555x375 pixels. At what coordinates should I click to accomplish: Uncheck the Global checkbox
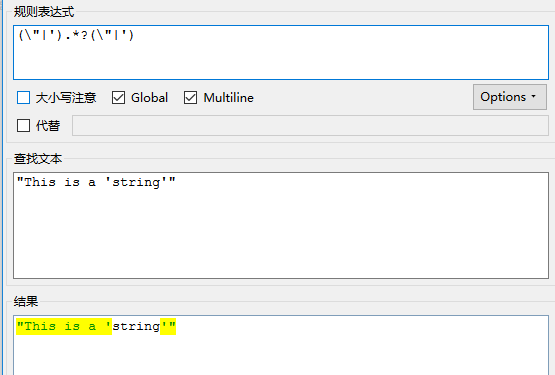tap(118, 98)
